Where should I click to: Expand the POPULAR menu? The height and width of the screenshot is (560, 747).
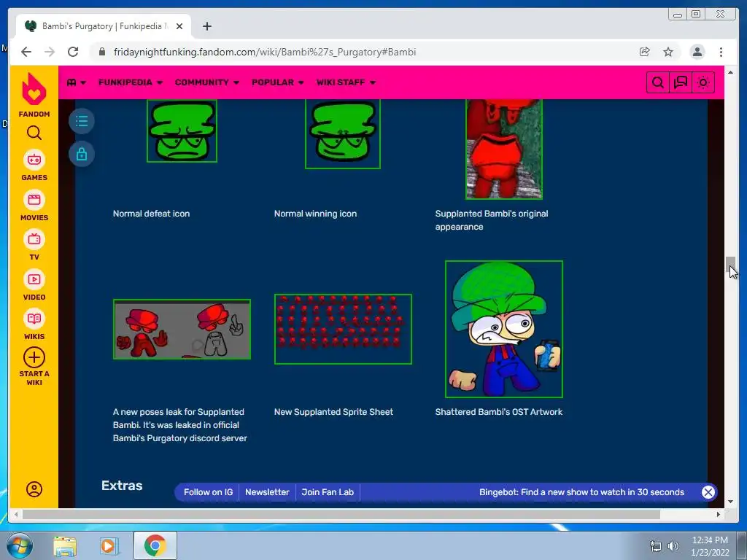(x=278, y=82)
